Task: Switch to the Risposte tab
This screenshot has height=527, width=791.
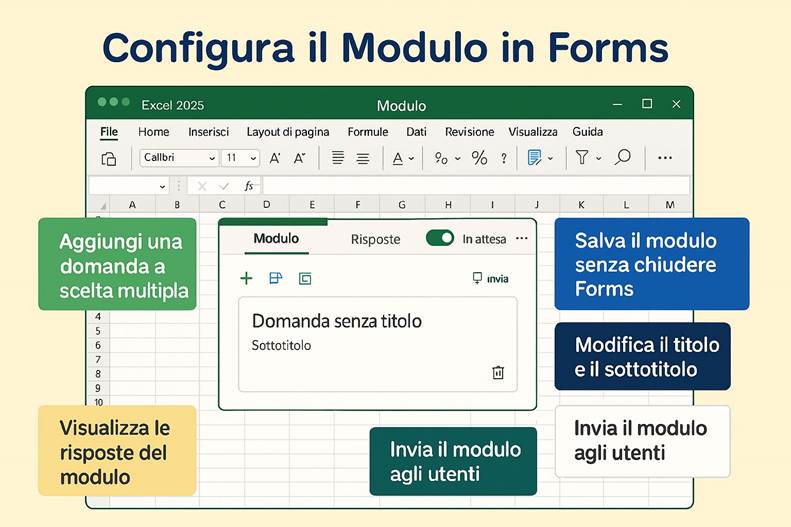Action: 375,240
